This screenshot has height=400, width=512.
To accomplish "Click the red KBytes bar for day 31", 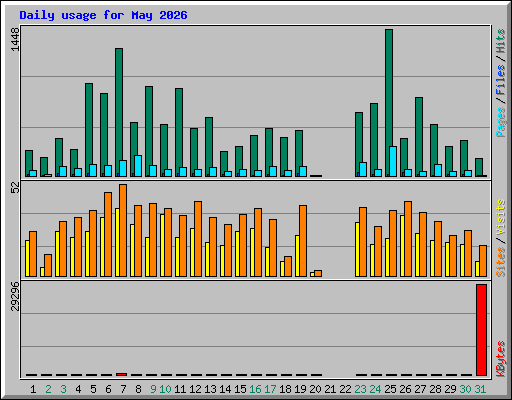I will [x=481, y=330].
